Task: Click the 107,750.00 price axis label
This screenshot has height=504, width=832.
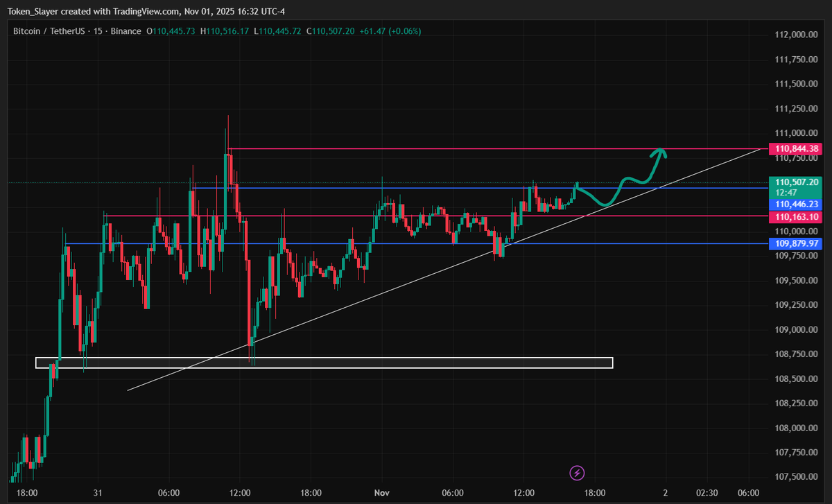Action: click(x=797, y=453)
